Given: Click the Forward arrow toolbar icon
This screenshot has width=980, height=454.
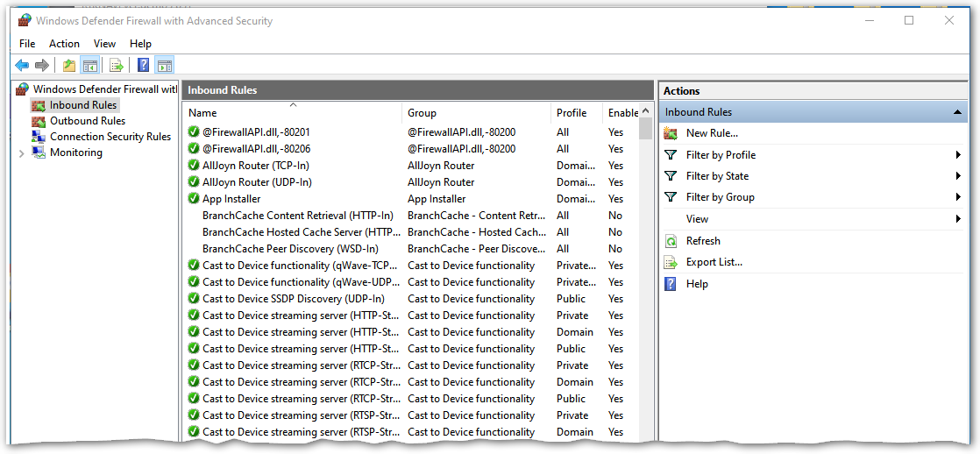Looking at the screenshot, I should pos(42,64).
